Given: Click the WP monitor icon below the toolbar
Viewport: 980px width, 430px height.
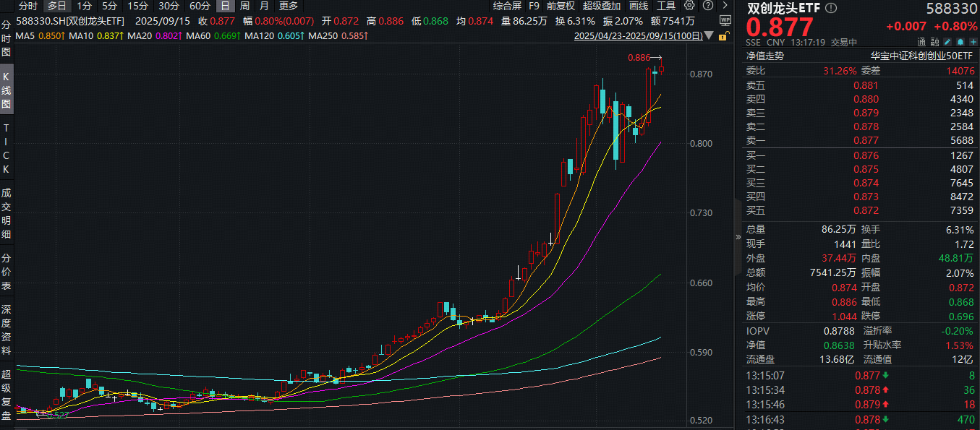Looking at the screenshot, I should pos(725,21).
